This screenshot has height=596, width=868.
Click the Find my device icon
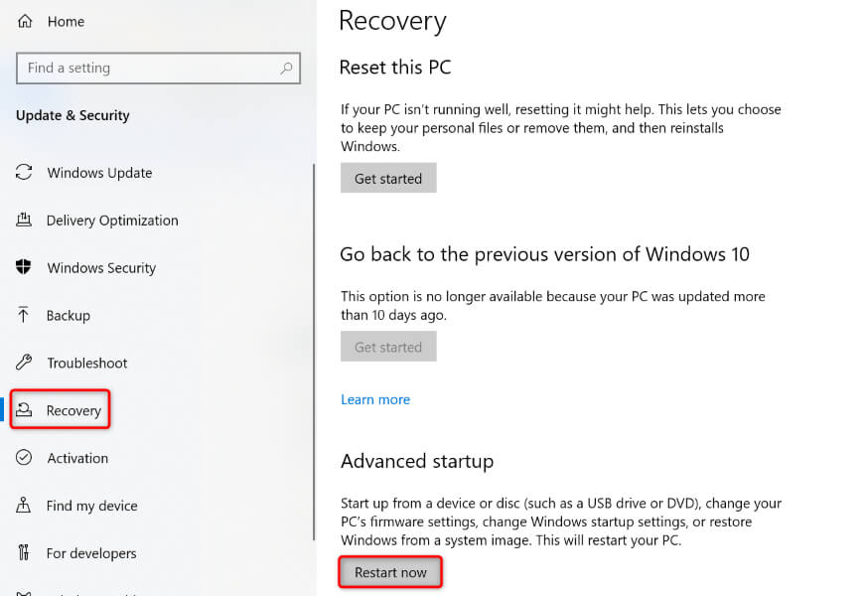click(x=25, y=506)
